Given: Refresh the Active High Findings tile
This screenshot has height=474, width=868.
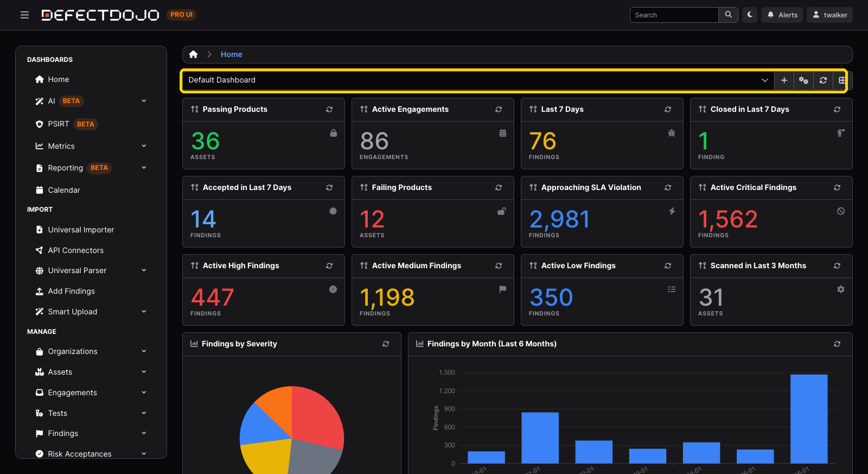Looking at the screenshot, I should 329,266.
